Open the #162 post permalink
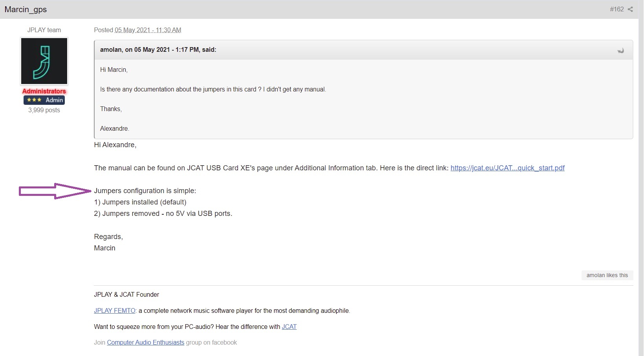Screen dimensions: 644x356 tap(617, 9)
